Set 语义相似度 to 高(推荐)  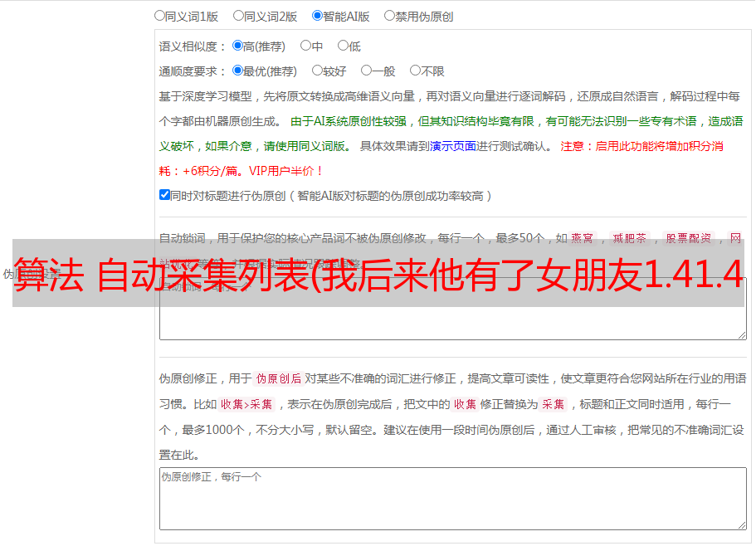click(x=237, y=46)
